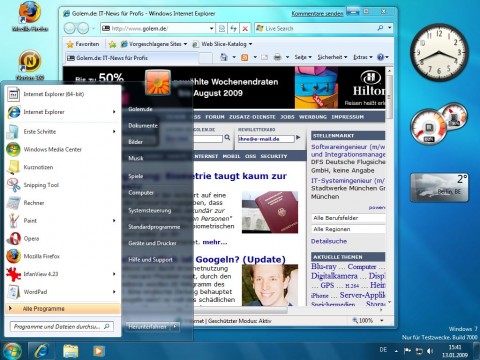Click the IE print icon
This screenshot has height=360, width=480.
[277, 57]
